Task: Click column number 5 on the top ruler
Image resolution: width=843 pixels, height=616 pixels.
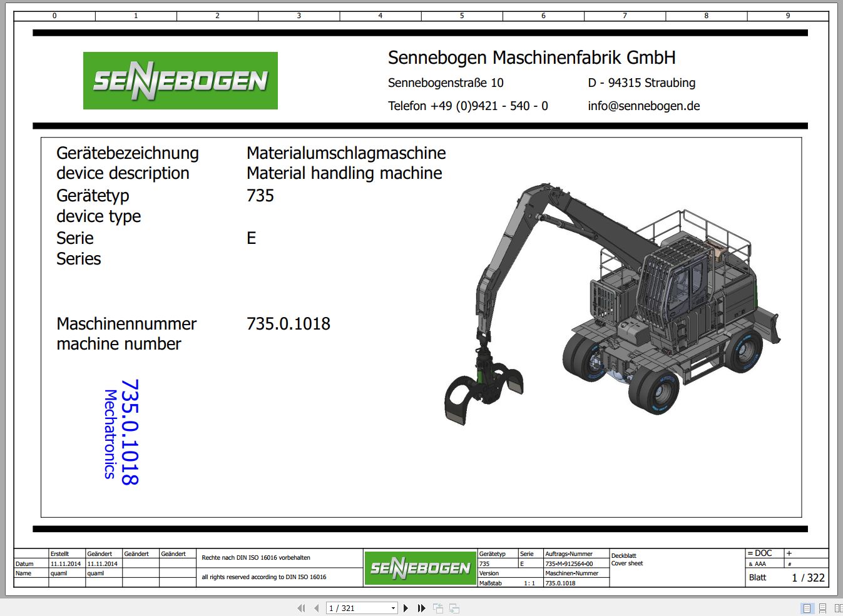Action: coord(462,15)
